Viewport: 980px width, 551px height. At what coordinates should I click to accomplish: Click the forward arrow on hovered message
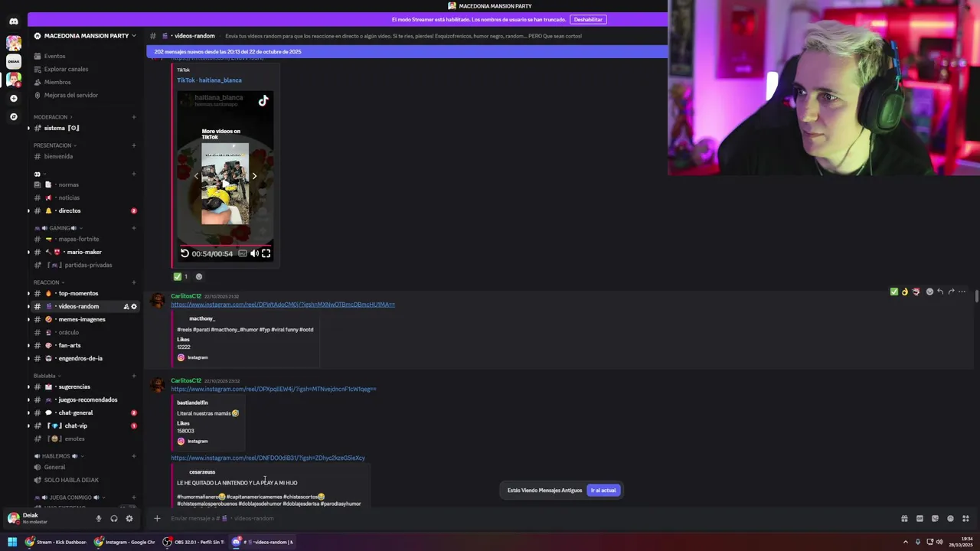click(x=951, y=292)
